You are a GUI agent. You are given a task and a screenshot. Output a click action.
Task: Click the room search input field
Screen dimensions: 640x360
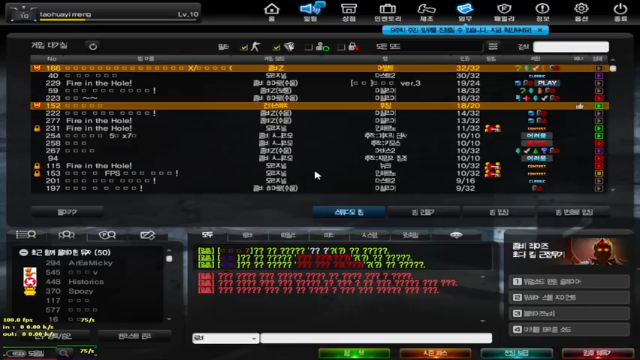pyautogui.click(x=571, y=47)
